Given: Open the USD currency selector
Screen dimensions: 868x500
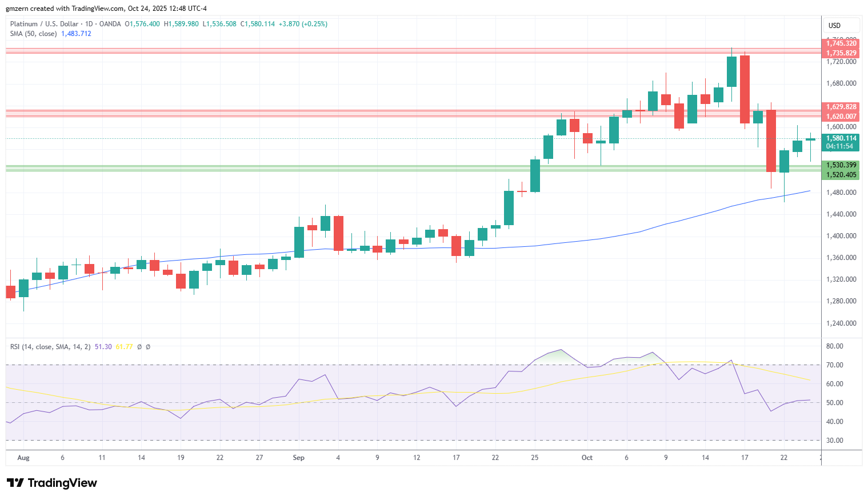Looking at the screenshot, I should click(x=841, y=25).
